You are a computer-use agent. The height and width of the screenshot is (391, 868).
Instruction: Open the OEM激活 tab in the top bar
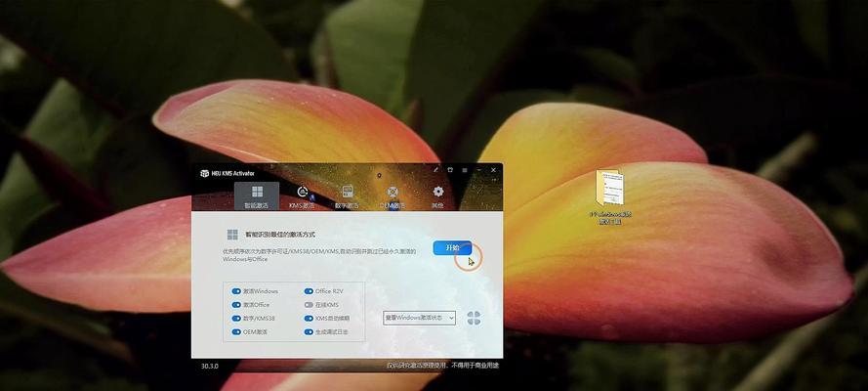[x=393, y=196]
